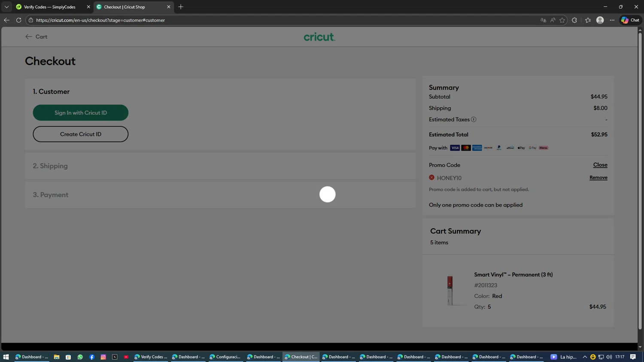Click Smart Vinyl – Permanent (3 ft) title
This screenshot has height=362, width=644.
(513, 275)
